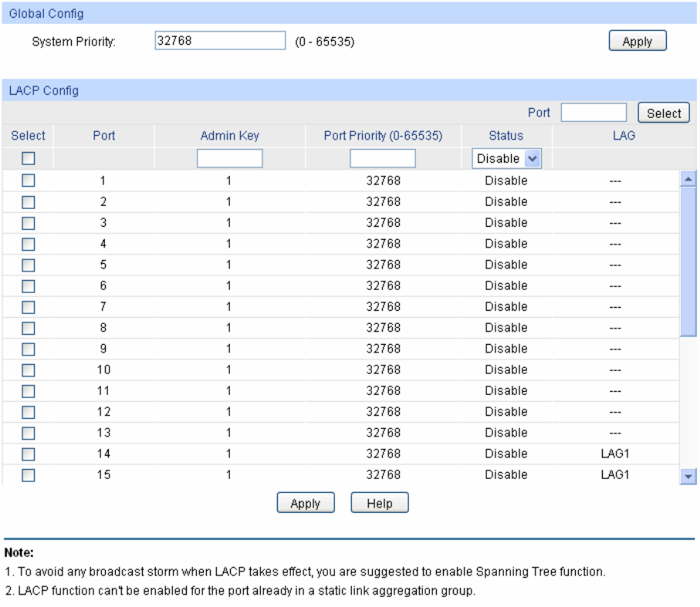
Task: Open the Help page button
Action: point(379,504)
